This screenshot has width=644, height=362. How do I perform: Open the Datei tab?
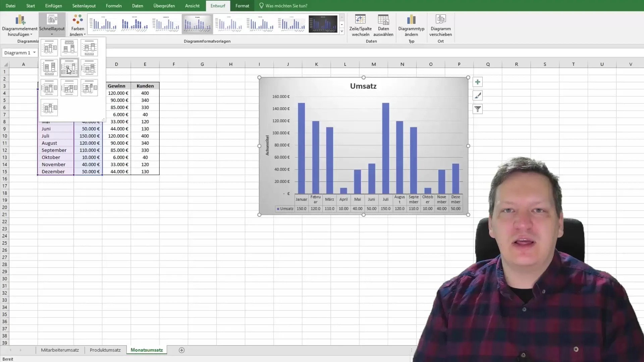pos(10,6)
